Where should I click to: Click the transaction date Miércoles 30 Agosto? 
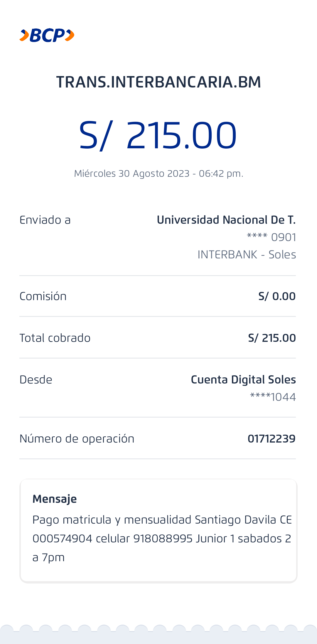tap(158, 174)
